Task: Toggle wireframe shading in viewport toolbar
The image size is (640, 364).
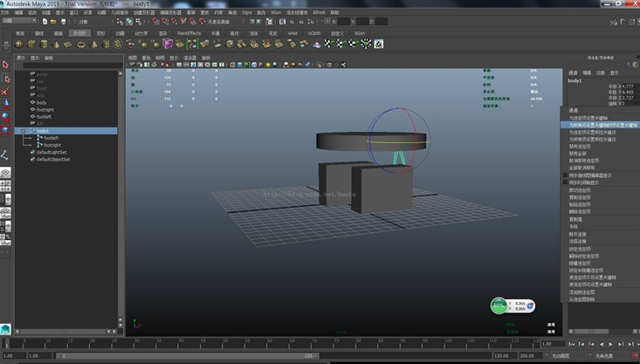Action: point(232,65)
